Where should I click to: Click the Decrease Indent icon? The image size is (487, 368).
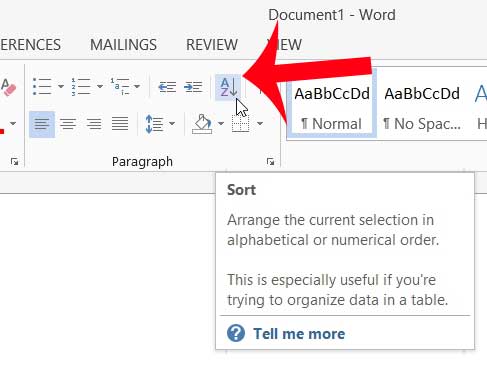[167, 87]
